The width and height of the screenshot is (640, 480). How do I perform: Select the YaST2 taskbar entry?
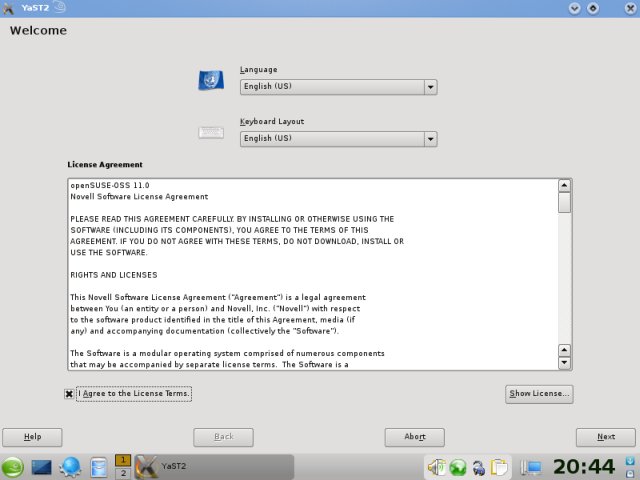(x=213, y=467)
